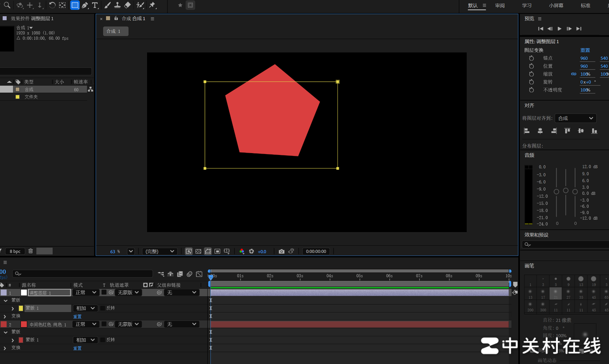This screenshot has height=364, width=609.
Task: Activate the Puppet Pin tool
Action: 152,6
